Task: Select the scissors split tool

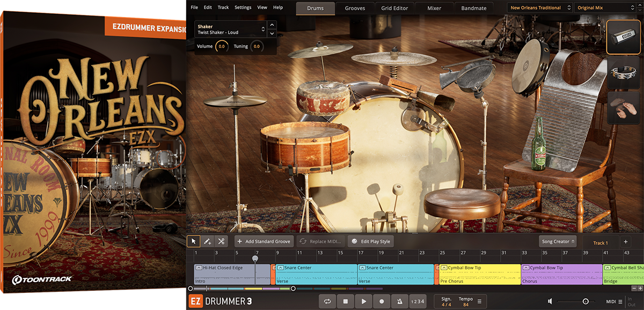Action: click(221, 241)
